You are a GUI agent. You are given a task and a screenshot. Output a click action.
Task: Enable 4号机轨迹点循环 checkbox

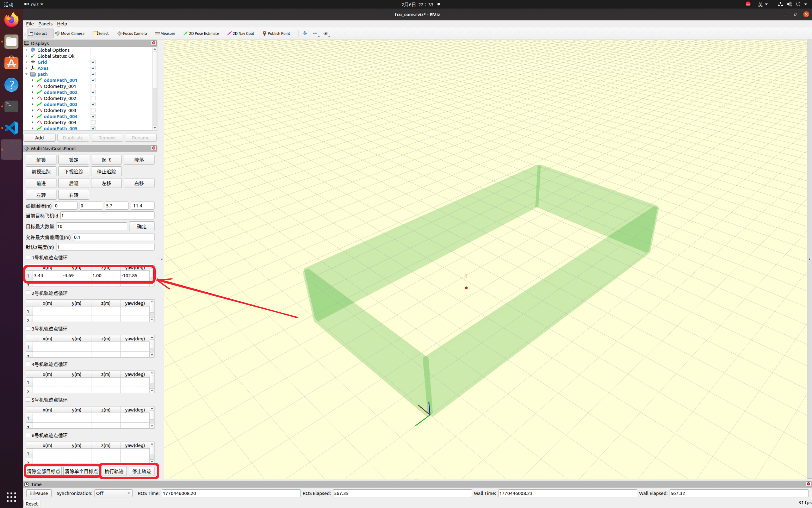point(28,364)
